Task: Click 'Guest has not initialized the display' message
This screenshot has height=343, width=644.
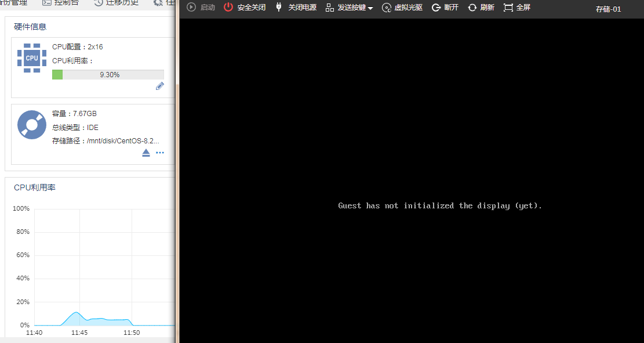Action: 441,205
